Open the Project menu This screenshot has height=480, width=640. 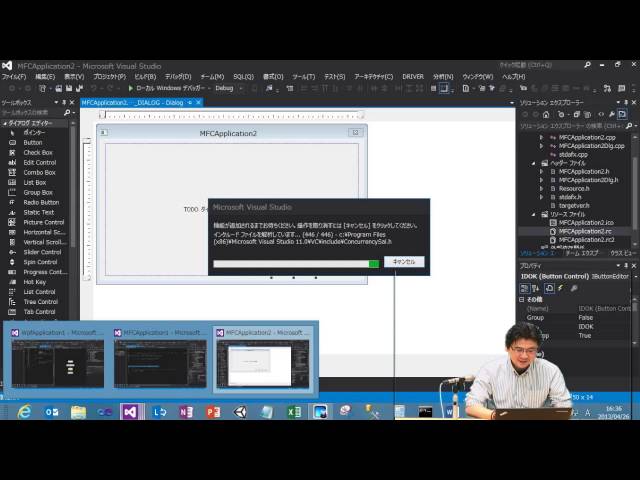[x=109, y=77]
